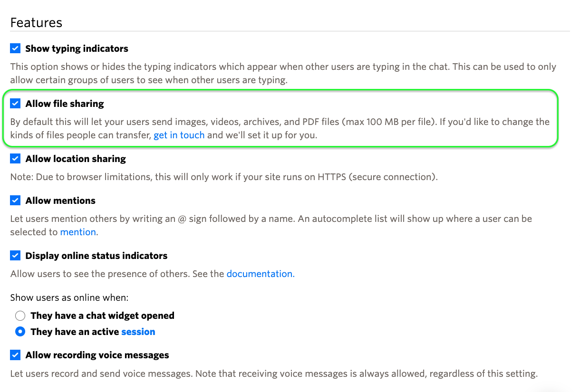Click the "Allow location sharing" label
The width and height of the screenshot is (580, 392).
click(x=75, y=158)
